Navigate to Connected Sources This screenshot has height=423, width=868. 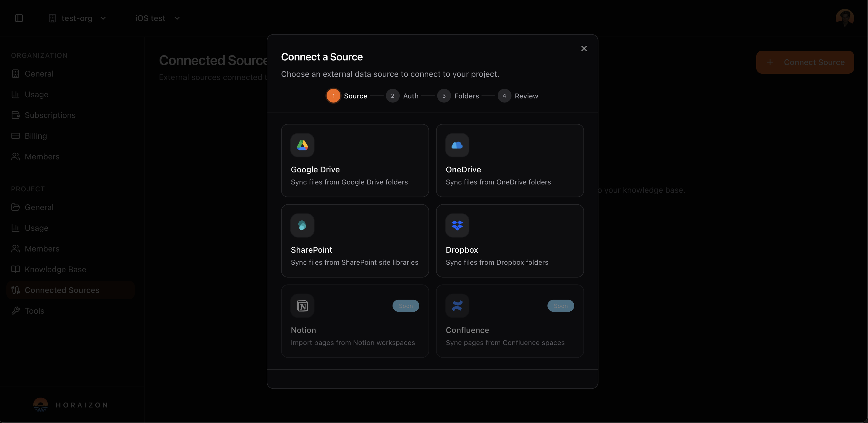[x=62, y=290]
